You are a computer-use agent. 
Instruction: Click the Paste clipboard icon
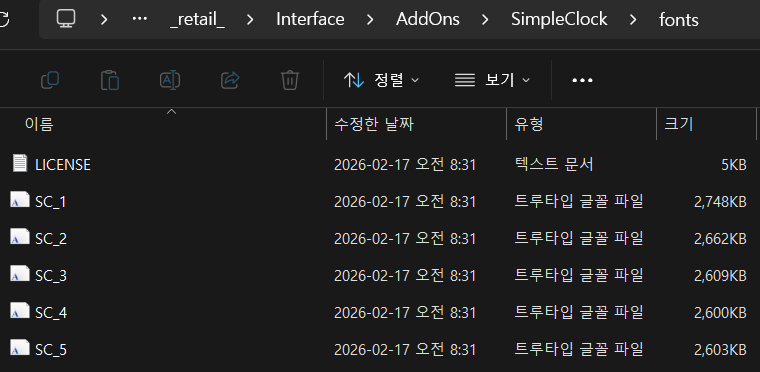[110, 80]
